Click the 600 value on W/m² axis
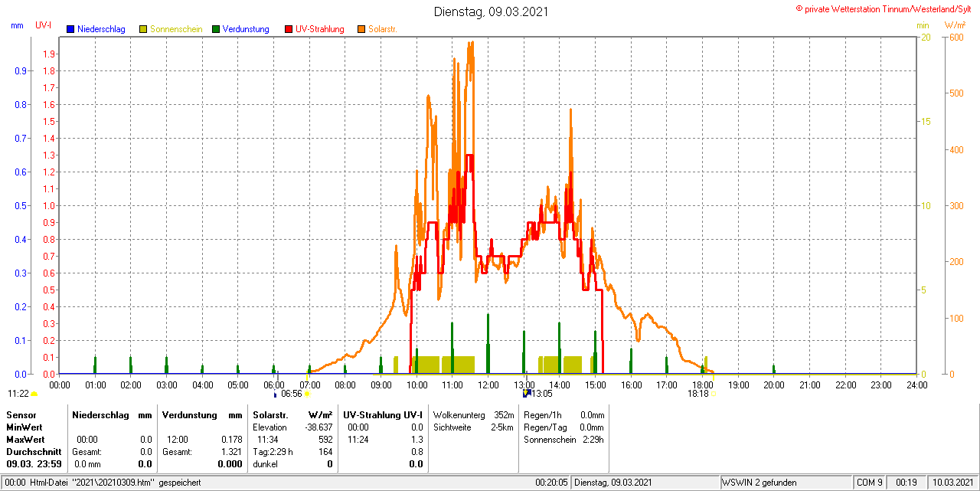The height and width of the screenshot is (491, 980). [x=956, y=37]
